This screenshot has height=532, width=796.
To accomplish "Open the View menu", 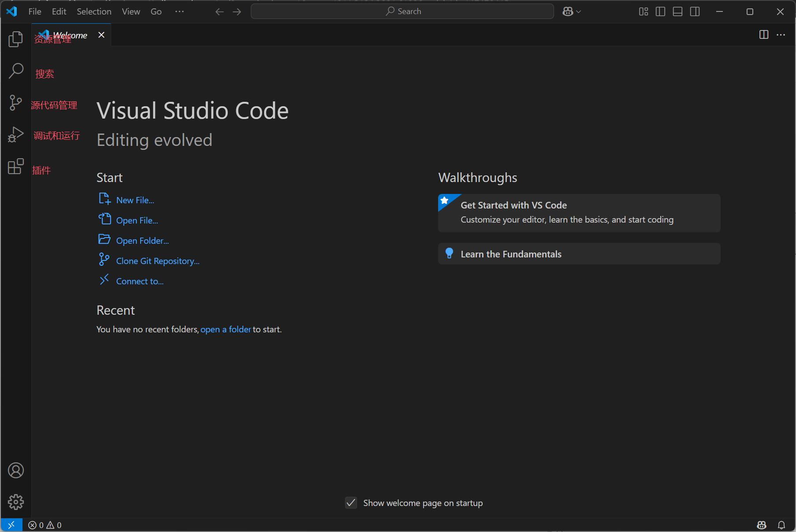I will 131,11.
